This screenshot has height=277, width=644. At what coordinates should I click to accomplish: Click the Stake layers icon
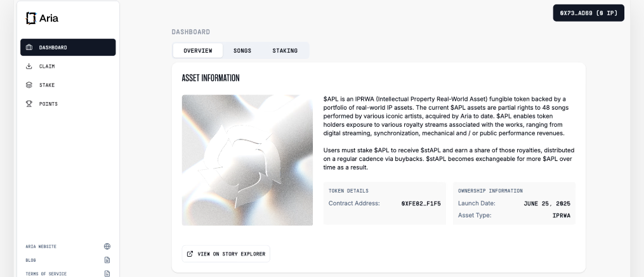[29, 84]
